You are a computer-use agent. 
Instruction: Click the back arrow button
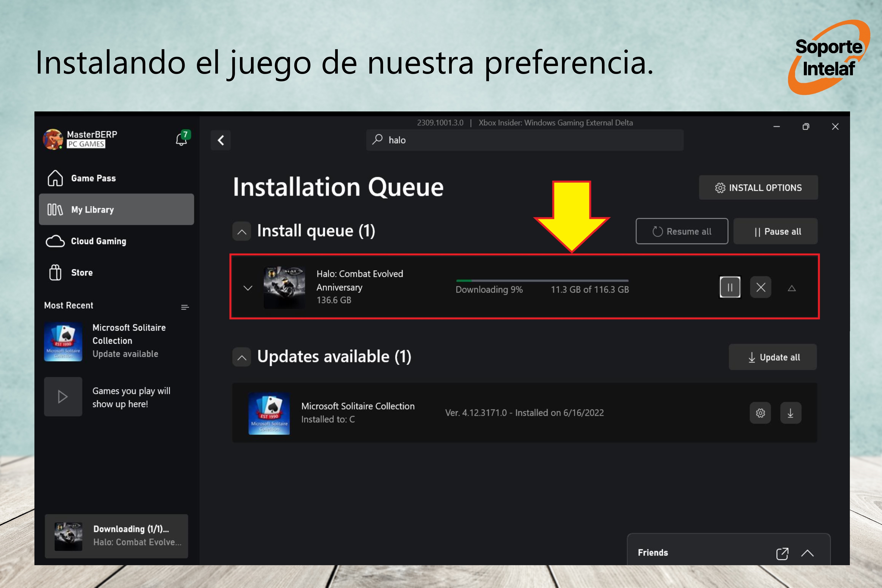click(x=220, y=140)
